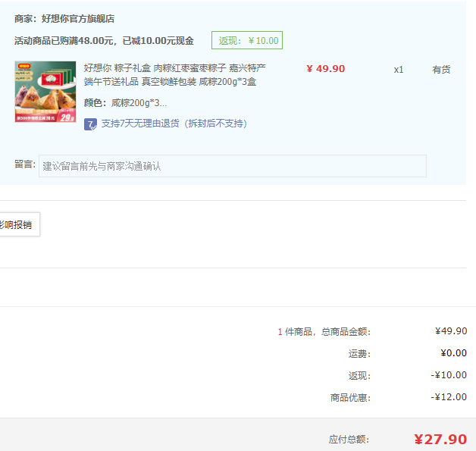
Task: Click the stock status 有货
Action: 441,70
